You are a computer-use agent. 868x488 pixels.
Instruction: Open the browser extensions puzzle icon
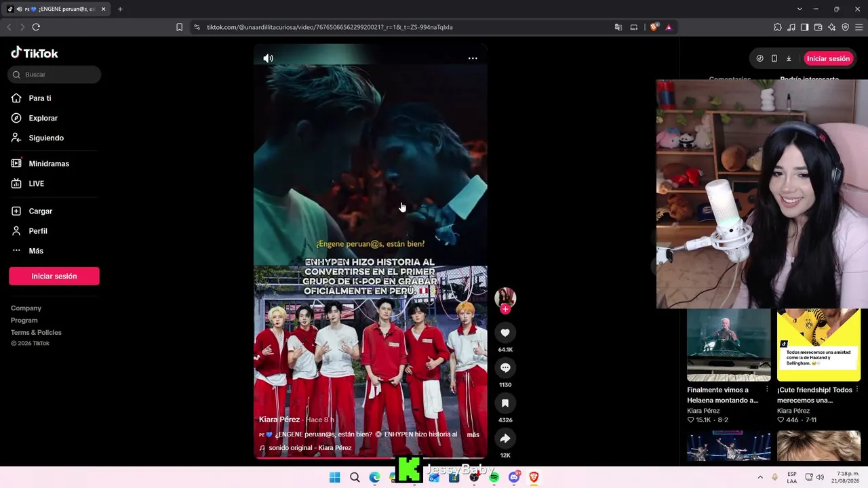778,27
